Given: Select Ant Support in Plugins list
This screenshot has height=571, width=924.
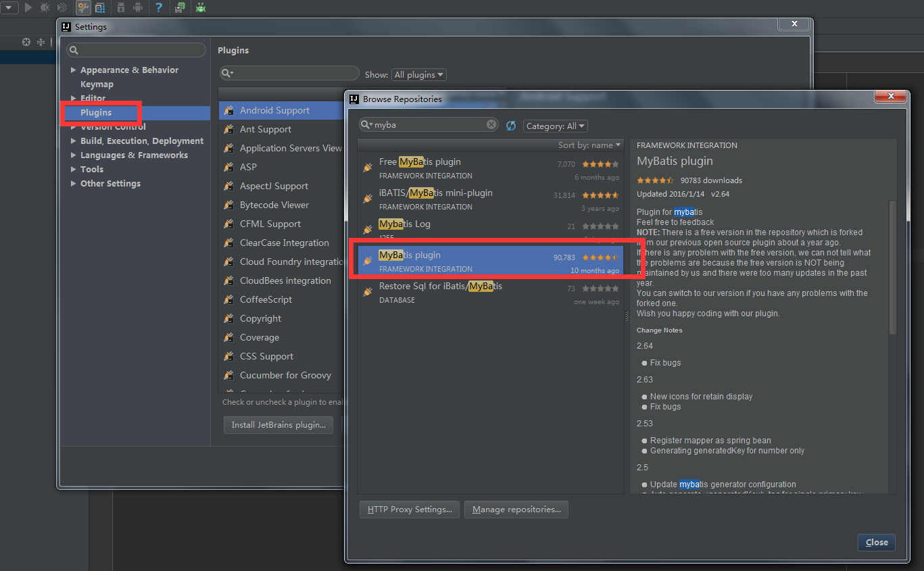Looking at the screenshot, I should coord(282,129).
